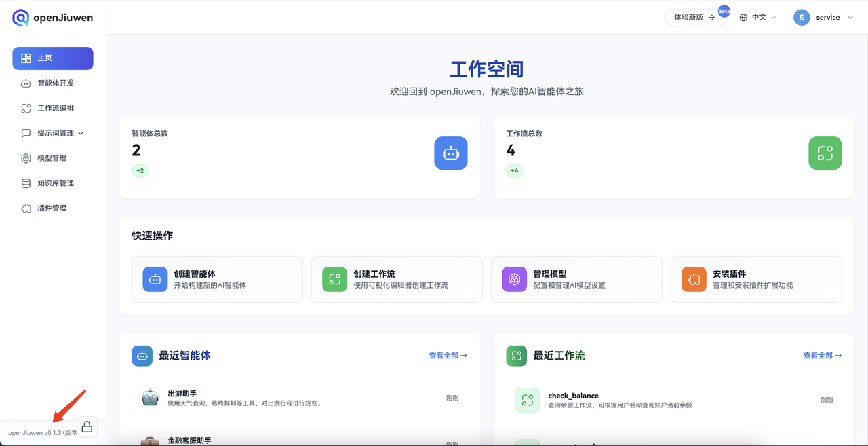Open the 中文 language dropdown
This screenshot has height=446, width=868.
point(758,18)
